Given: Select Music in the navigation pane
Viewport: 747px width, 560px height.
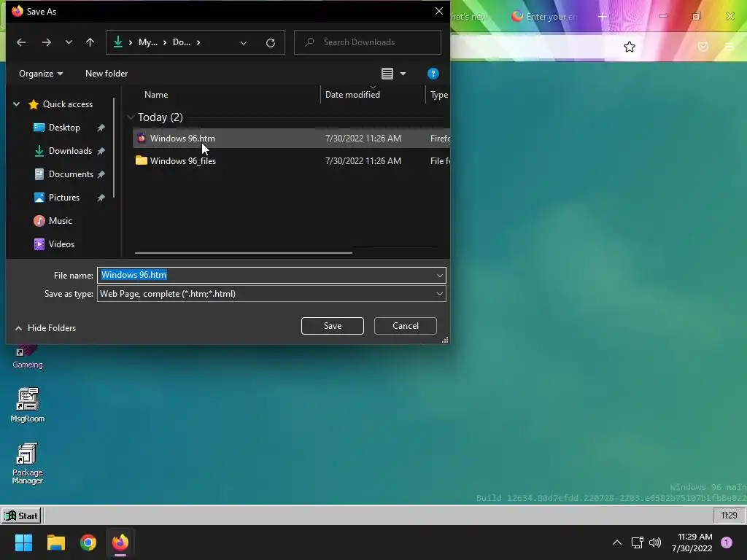Looking at the screenshot, I should tap(60, 221).
